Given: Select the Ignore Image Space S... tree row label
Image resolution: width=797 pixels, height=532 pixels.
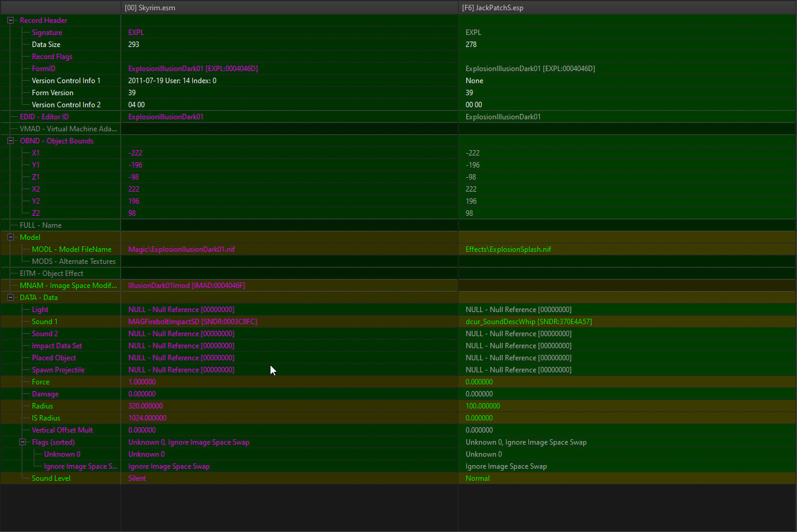Looking at the screenshot, I should click(x=81, y=466).
